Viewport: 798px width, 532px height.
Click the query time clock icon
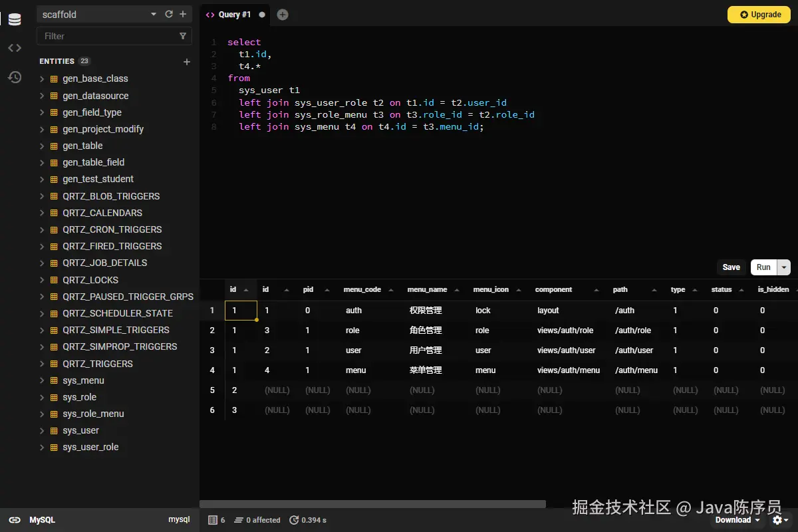[294, 520]
